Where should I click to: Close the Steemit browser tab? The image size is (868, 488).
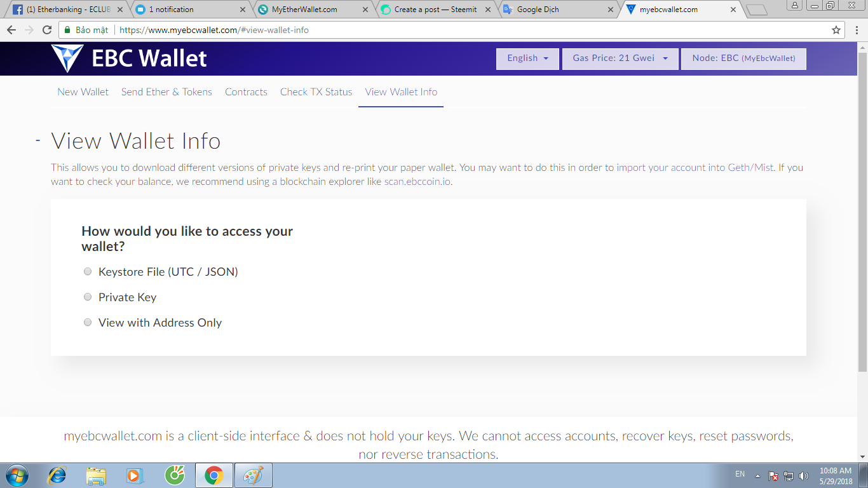(488, 10)
